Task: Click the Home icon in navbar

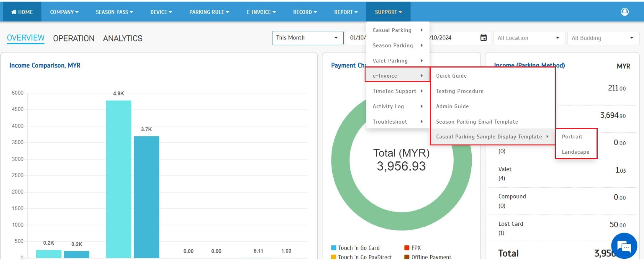Action: [14, 12]
